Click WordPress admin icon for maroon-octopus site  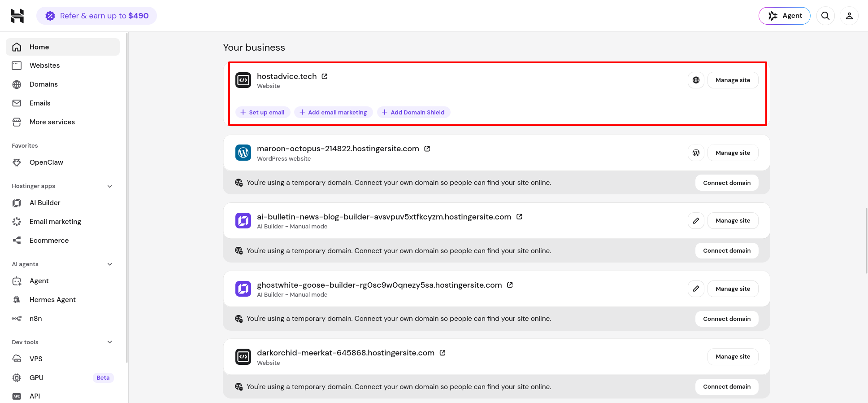tap(696, 153)
